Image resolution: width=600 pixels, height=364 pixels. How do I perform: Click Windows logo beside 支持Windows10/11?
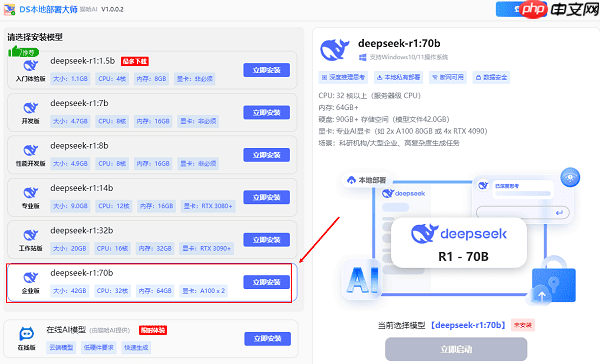click(362, 57)
